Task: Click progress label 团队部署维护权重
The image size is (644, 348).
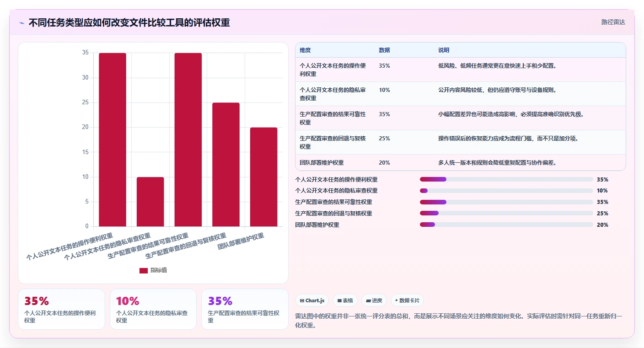Action: click(x=317, y=225)
